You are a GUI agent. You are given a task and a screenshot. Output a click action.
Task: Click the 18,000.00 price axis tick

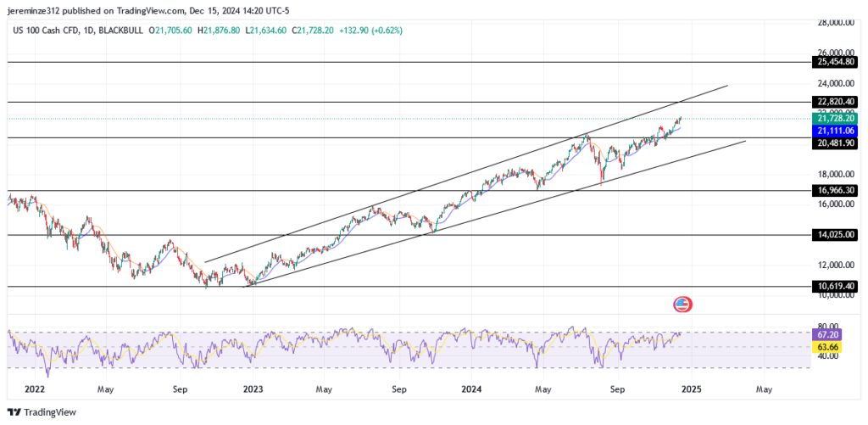point(837,175)
